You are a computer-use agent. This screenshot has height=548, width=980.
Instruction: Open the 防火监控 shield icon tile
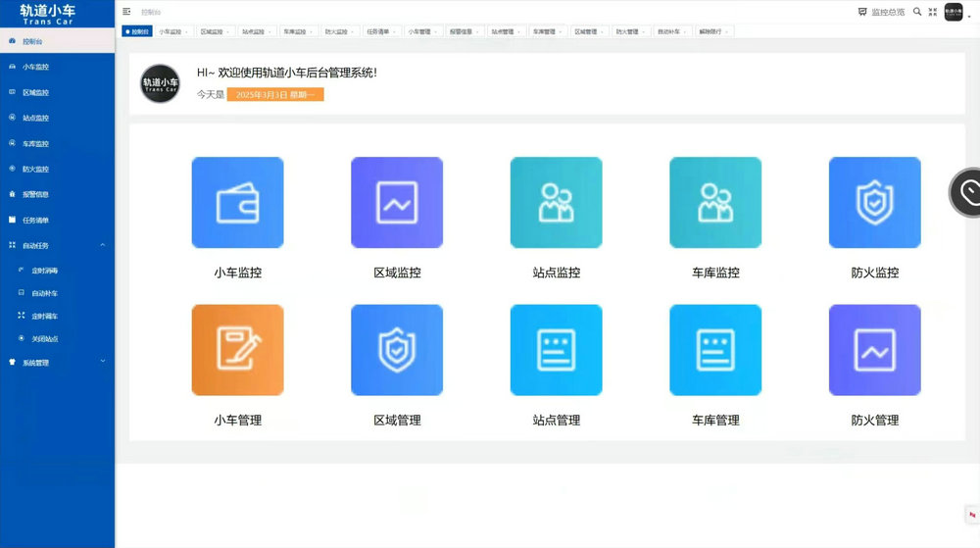[874, 203]
